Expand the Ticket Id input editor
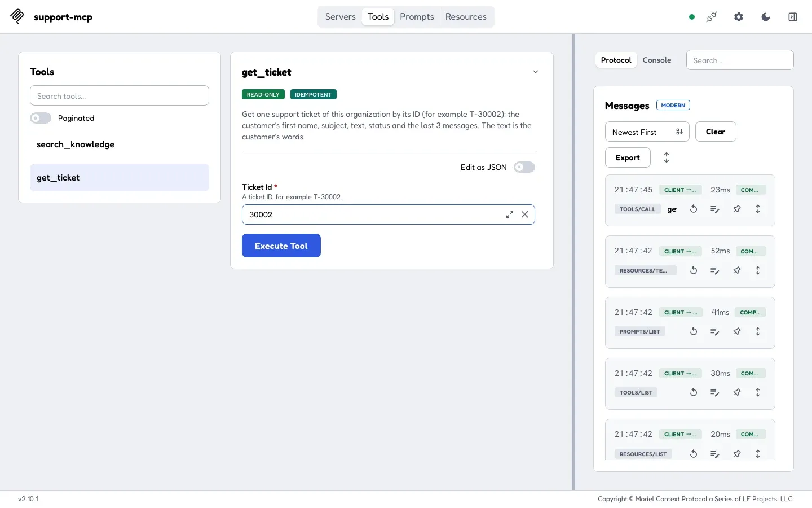The image size is (812, 508). click(x=510, y=214)
